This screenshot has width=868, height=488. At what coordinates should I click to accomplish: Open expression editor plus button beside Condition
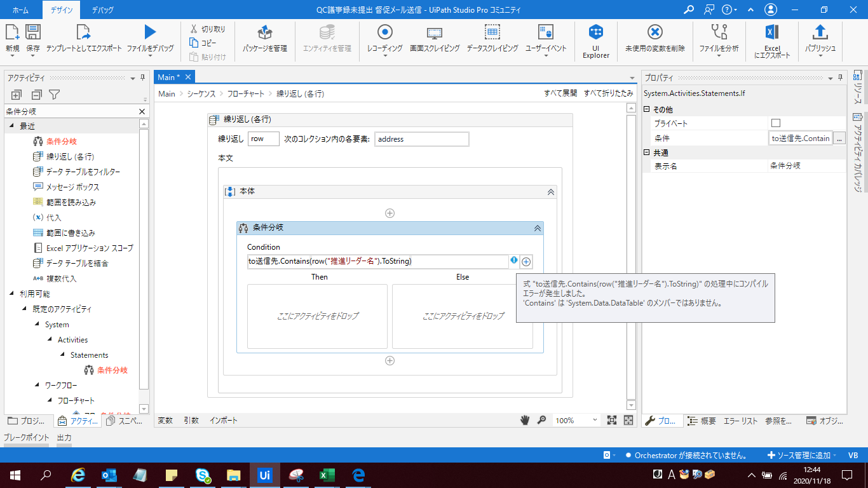tap(526, 262)
